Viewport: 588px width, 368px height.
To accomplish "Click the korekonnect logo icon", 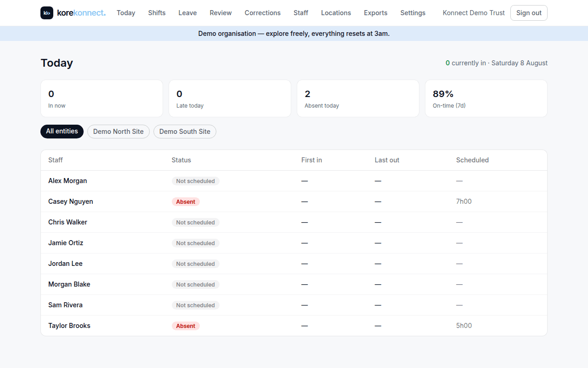I will pyautogui.click(x=47, y=13).
